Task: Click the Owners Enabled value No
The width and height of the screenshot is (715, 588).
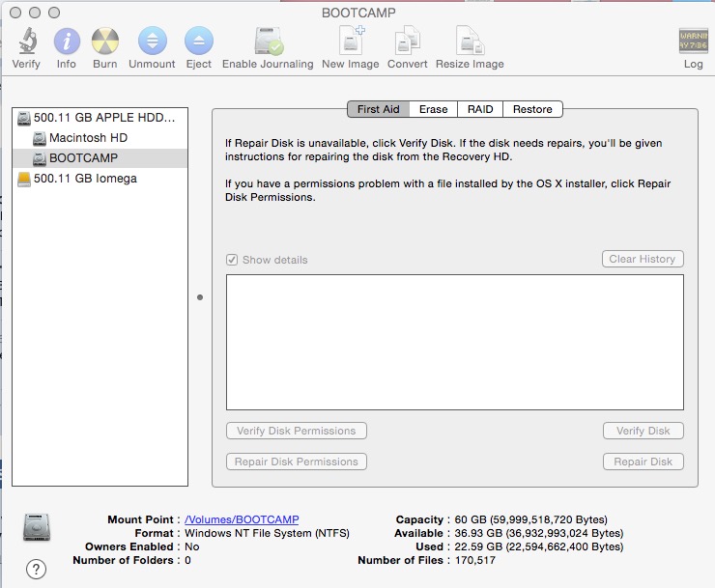Action: click(192, 546)
